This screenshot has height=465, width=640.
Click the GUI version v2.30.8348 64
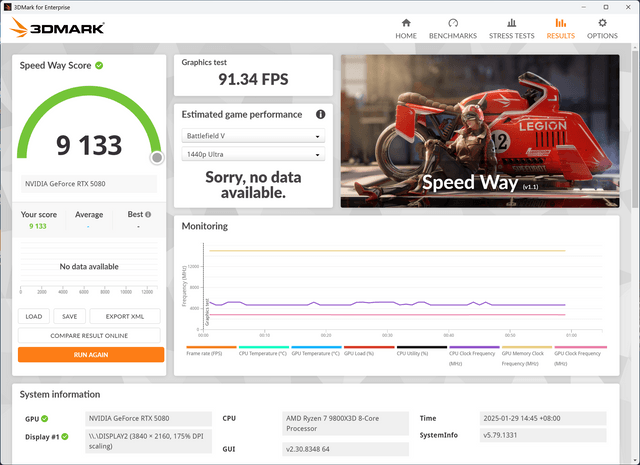[345, 449]
